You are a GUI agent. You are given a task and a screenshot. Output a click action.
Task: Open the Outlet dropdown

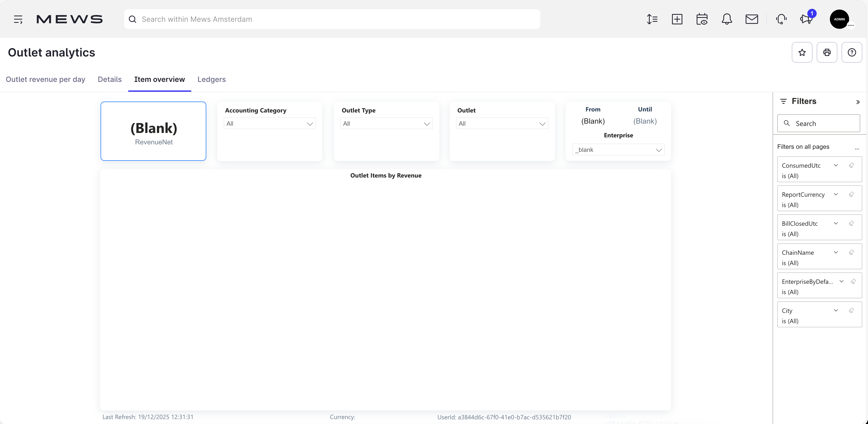tap(502, 124)
